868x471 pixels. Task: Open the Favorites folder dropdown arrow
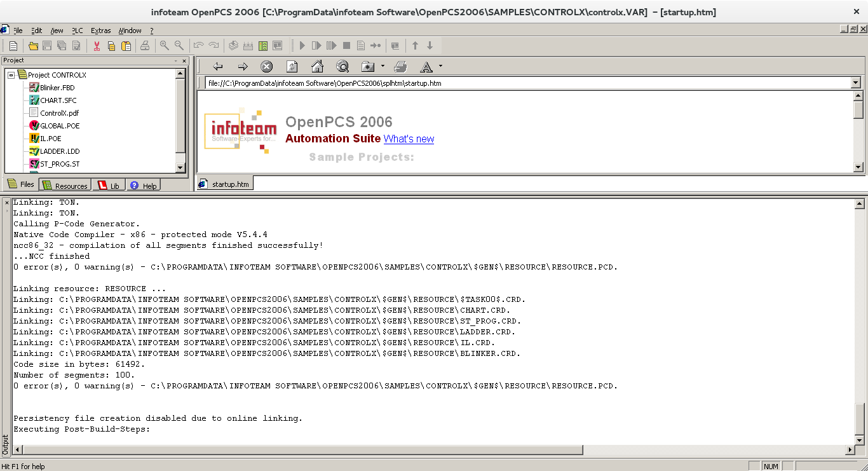pos(383,66)
